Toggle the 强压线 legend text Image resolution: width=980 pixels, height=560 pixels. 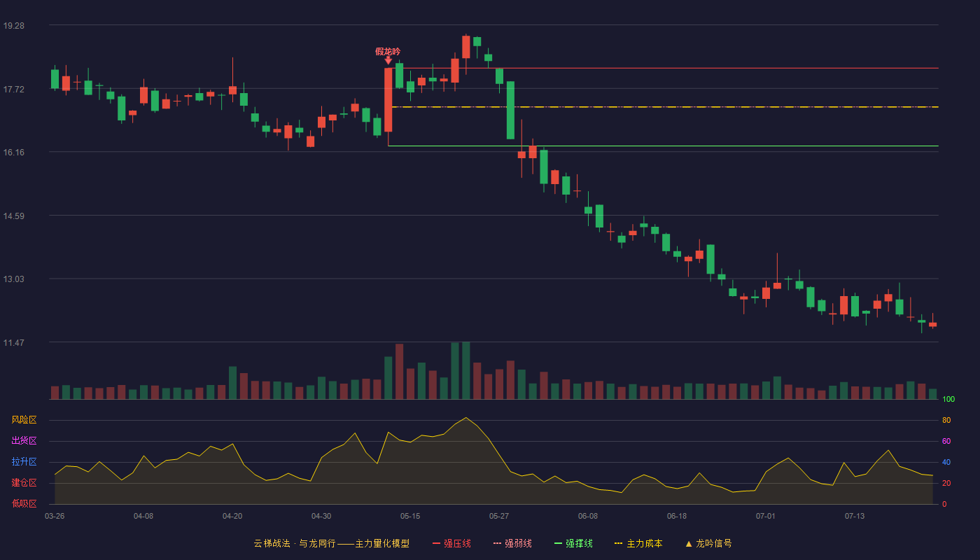point(457,544)
